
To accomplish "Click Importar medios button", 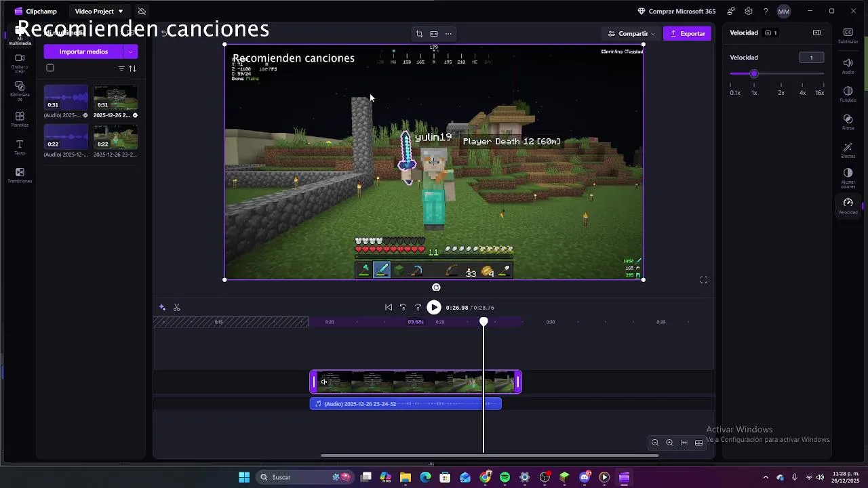I will [83, 52].
